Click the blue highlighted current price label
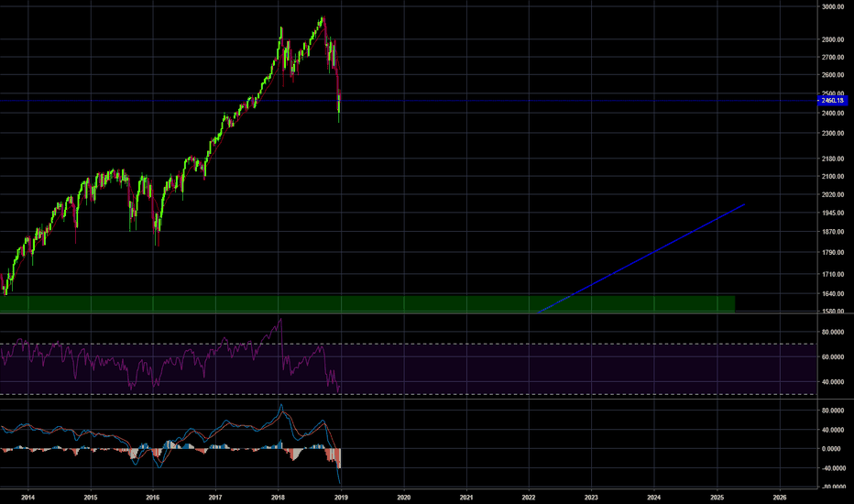The image size is (854, 504). click(833, 100)
